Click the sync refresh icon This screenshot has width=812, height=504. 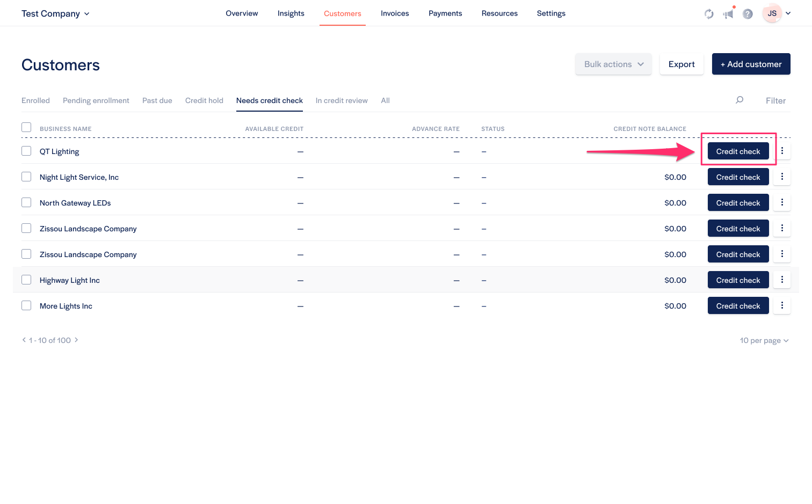(709, 14)
